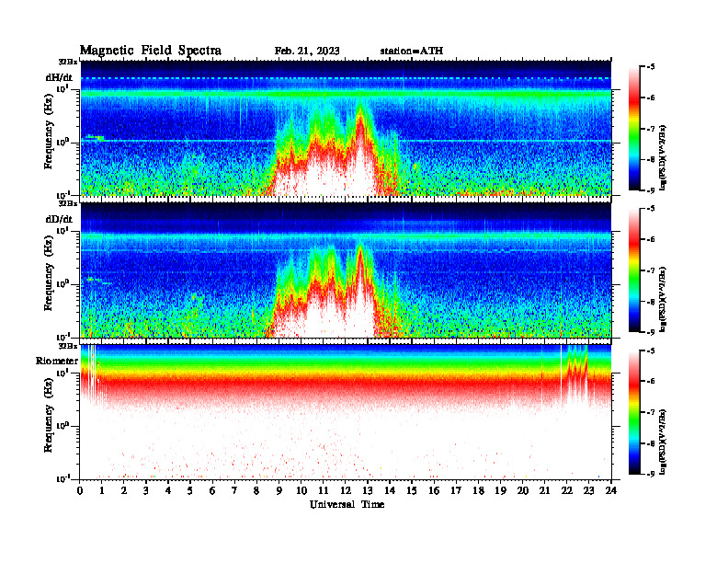Click the "-5" tick on dH/dt color scale
This screenshot has height=563, width=728.
click(x=651, y=67)
